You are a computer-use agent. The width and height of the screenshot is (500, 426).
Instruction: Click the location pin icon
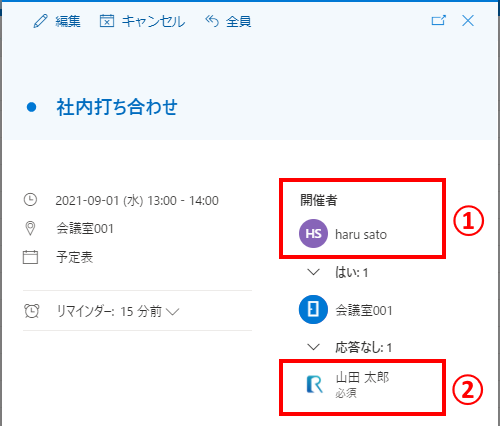coord(30,228)
